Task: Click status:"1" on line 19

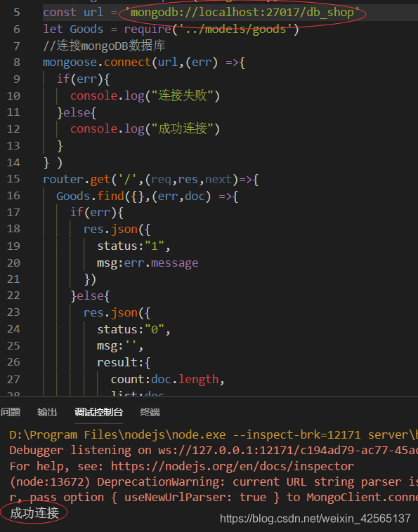Action: (131, 246)
